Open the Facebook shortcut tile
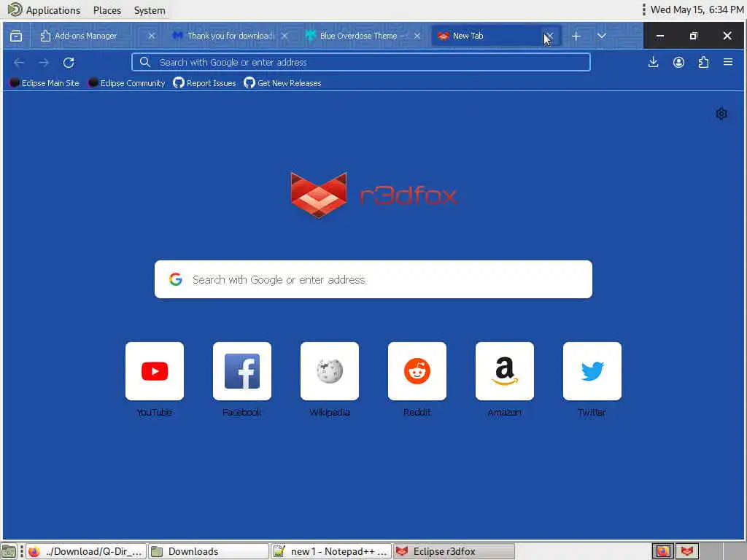747x560 pixels. coord(242,371)
